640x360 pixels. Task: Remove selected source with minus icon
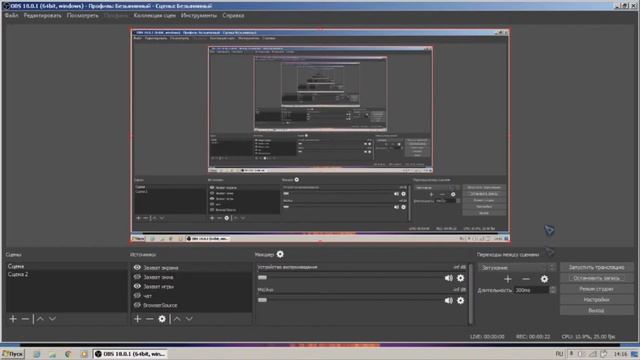click(150, 319)
